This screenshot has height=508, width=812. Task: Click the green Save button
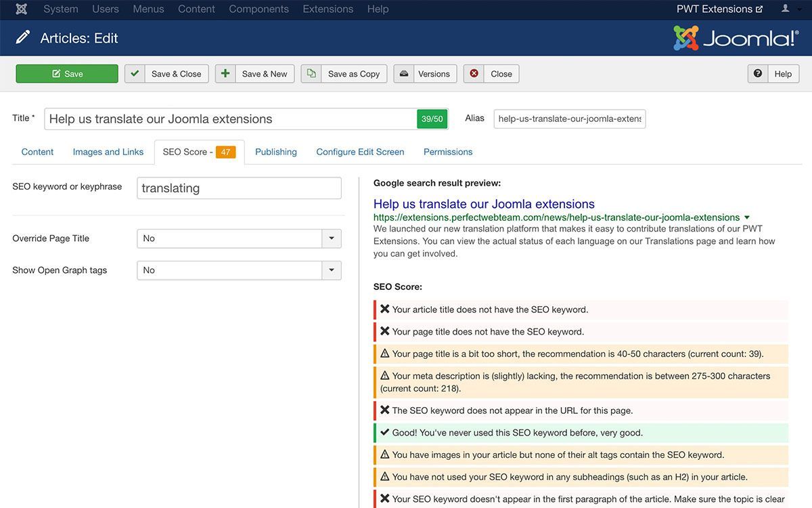tap(67, 74)
